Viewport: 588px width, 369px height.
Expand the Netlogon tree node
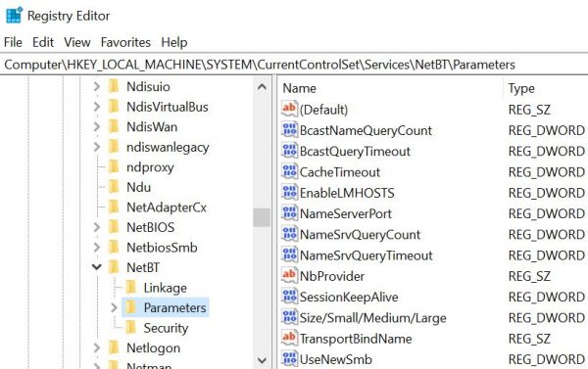click(97, 348)
